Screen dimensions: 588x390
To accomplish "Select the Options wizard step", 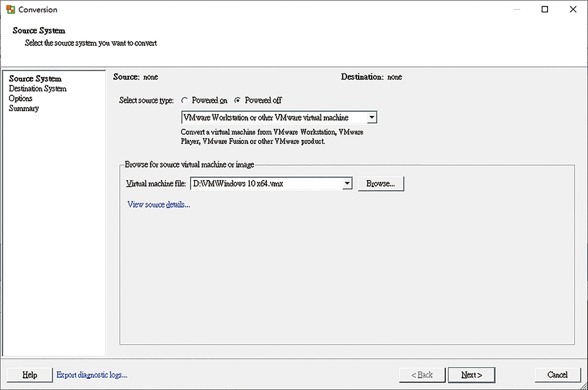I will pos(21,98).
